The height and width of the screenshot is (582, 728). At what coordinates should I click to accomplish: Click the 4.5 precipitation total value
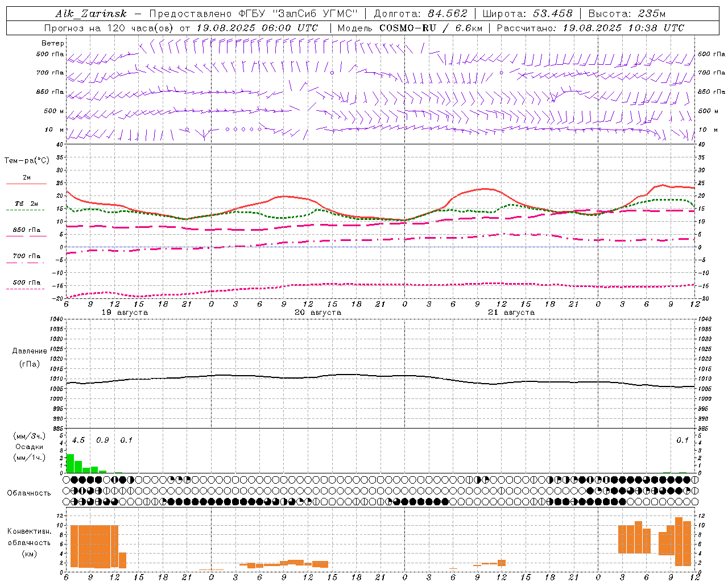pyautogui.click(x=78, y=440)
